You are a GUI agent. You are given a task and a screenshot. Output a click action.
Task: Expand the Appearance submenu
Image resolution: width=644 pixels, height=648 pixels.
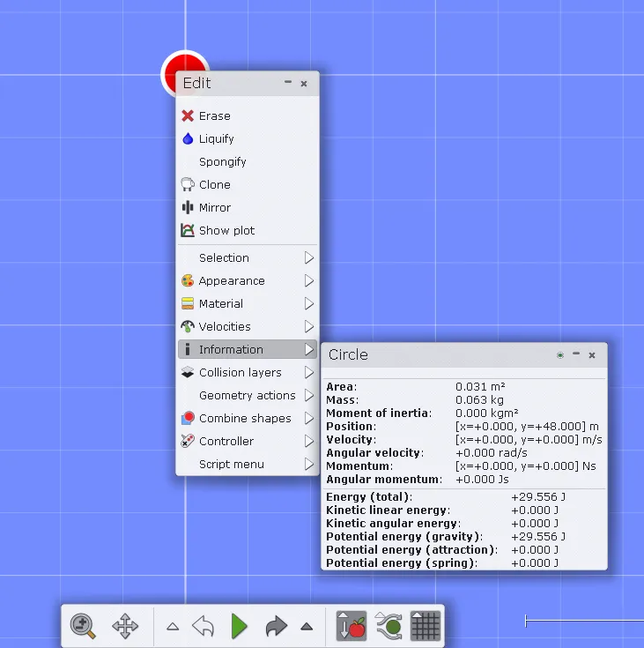point(248,280)
